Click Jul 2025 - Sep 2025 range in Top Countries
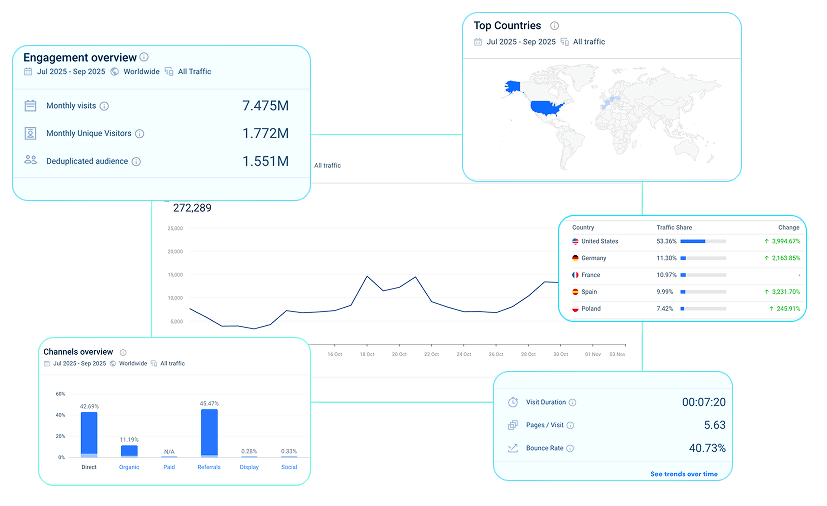 (521, 42)
